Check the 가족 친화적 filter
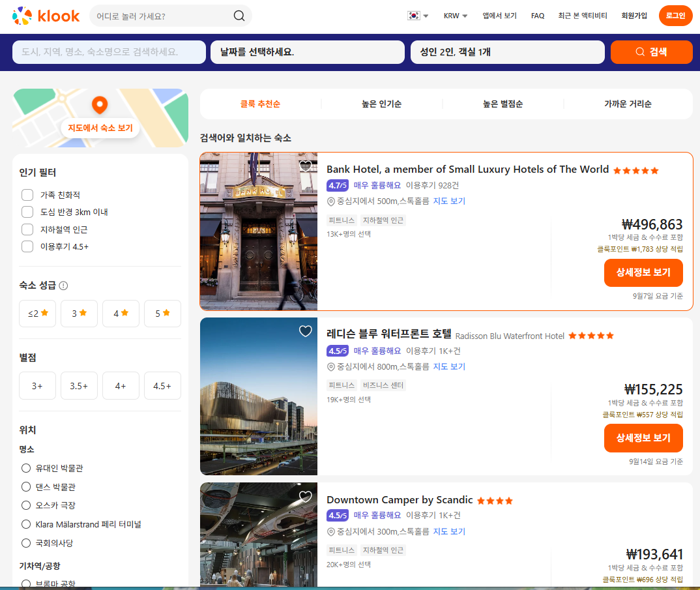The image size is (700, 590). pos(27,195)
